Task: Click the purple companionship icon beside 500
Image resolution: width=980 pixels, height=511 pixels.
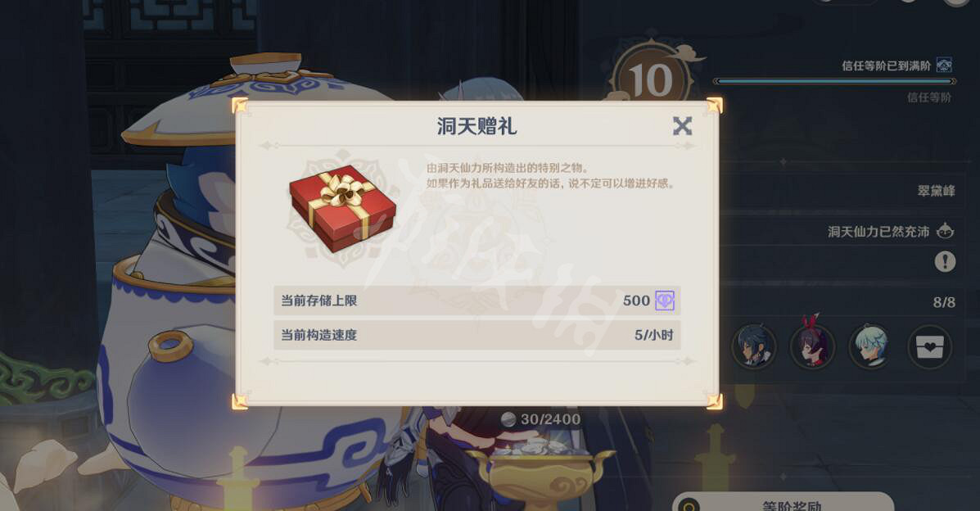Action: 664,301
